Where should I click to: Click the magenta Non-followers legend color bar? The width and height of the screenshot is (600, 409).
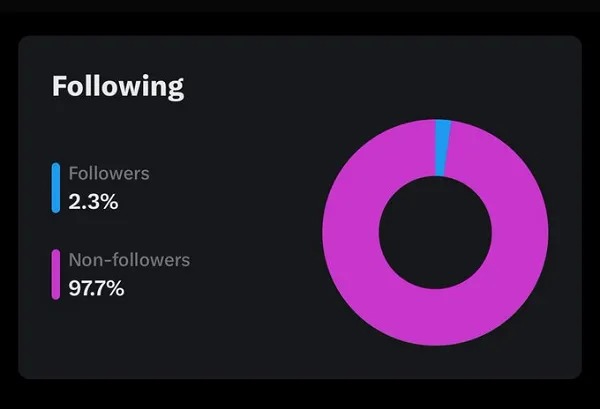[x=56, y=275]
